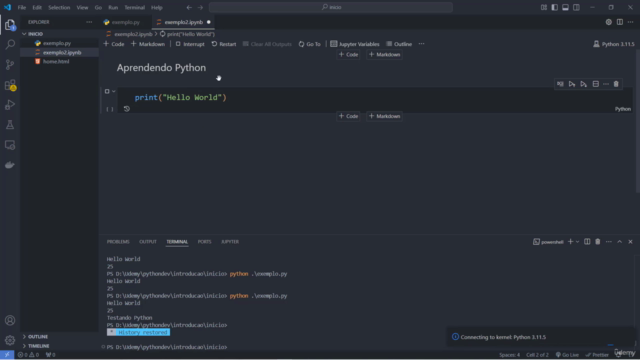Add Code cell from notebook toolbar

114,44
